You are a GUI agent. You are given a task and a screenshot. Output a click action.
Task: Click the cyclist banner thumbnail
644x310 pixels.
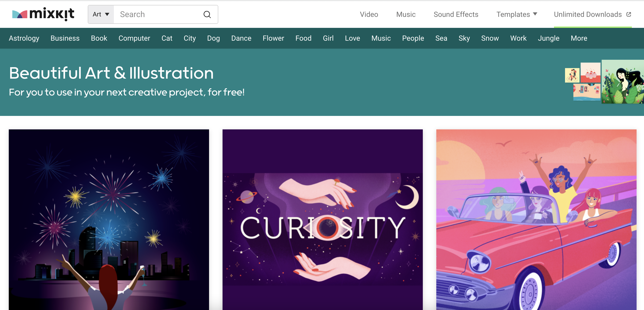click(x=572, y=75)
